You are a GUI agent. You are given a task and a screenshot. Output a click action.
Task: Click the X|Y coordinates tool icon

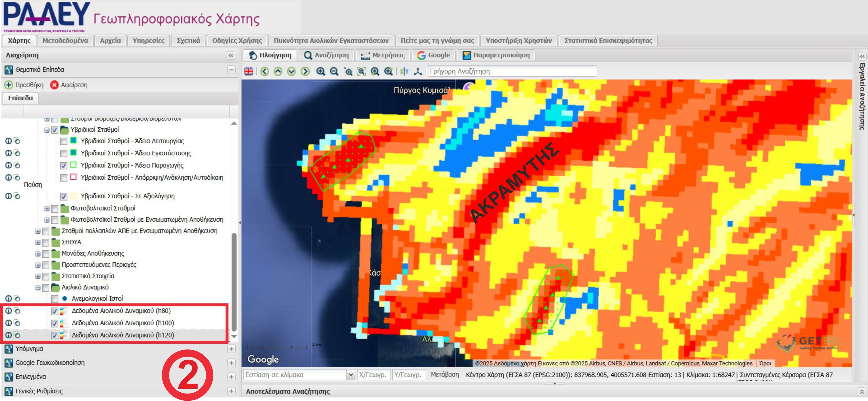[x=404, y=71]
